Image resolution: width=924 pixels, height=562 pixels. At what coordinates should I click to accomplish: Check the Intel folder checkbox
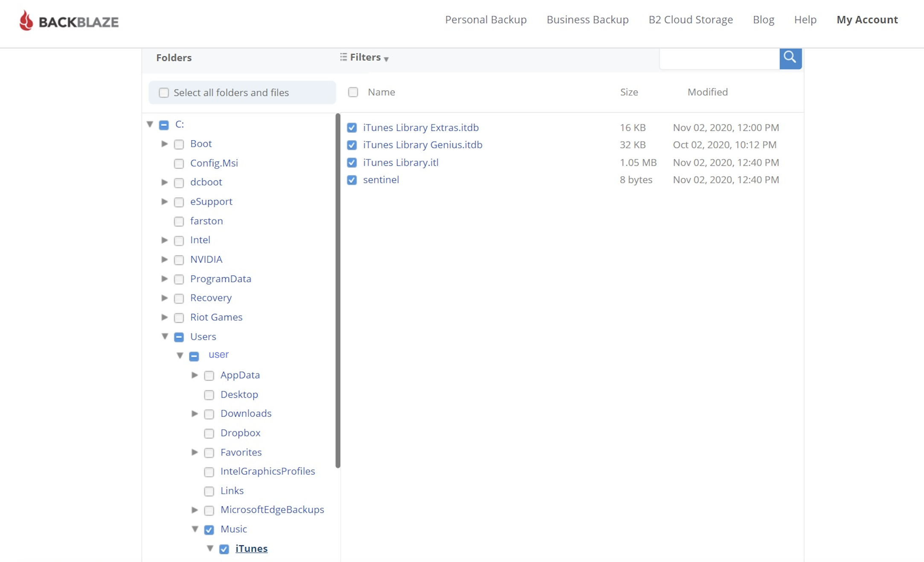[179, 240]
